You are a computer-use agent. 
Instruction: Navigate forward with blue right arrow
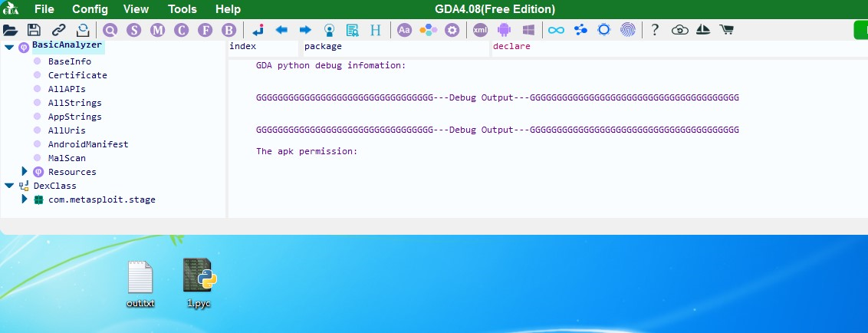305,30
